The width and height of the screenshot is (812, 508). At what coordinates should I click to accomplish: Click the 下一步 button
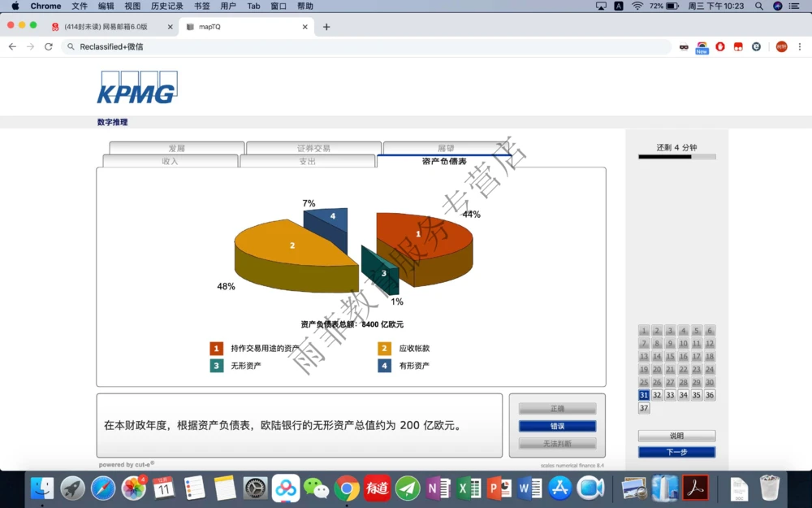[x=676, y=451]
